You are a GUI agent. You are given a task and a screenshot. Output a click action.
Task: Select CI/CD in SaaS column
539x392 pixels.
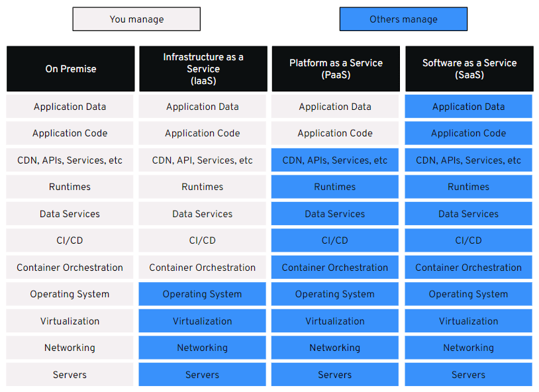[x=469, y=240]
